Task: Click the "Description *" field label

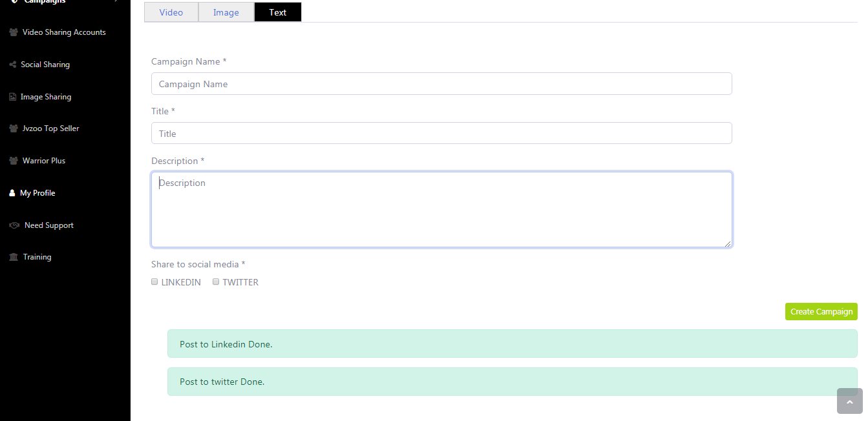Action: click(178, 161)
